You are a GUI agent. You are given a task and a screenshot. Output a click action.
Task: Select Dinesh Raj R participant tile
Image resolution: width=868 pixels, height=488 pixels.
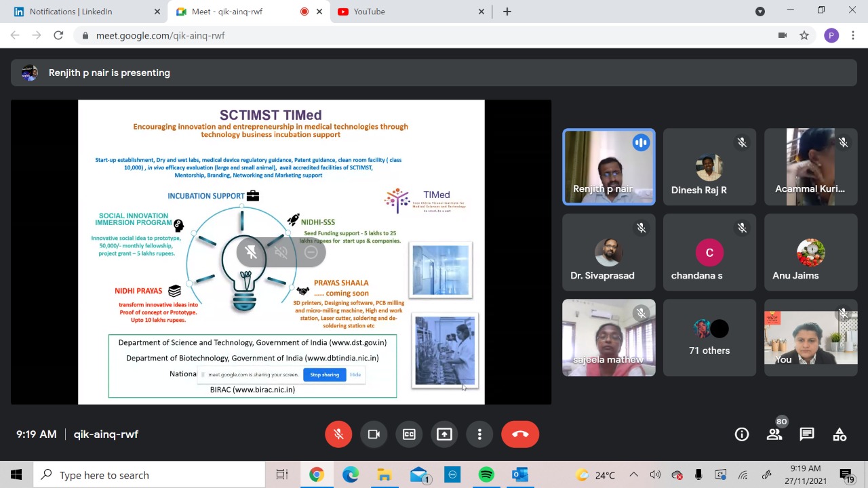(709, 167)
